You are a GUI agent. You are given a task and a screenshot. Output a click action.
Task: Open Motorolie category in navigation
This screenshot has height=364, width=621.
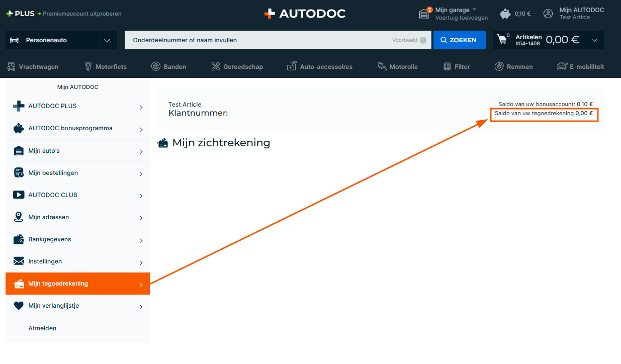coord(397,66)
